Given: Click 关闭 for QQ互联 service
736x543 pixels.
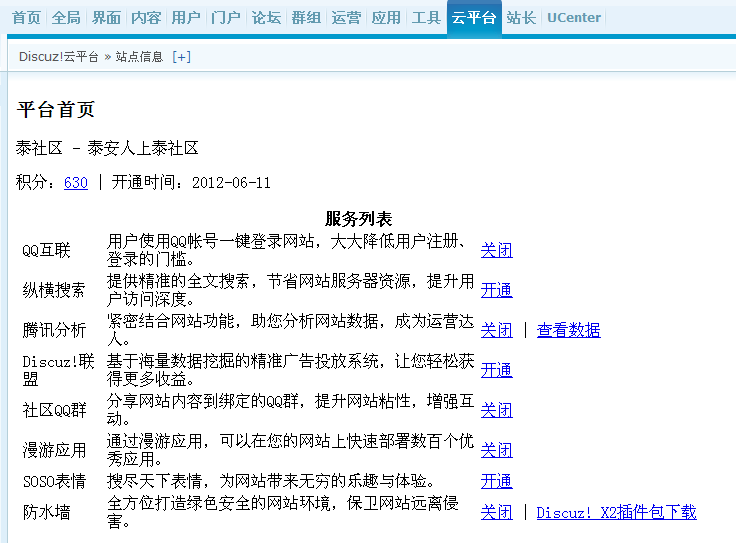Looking at the screenshot, I should (497, 250).
